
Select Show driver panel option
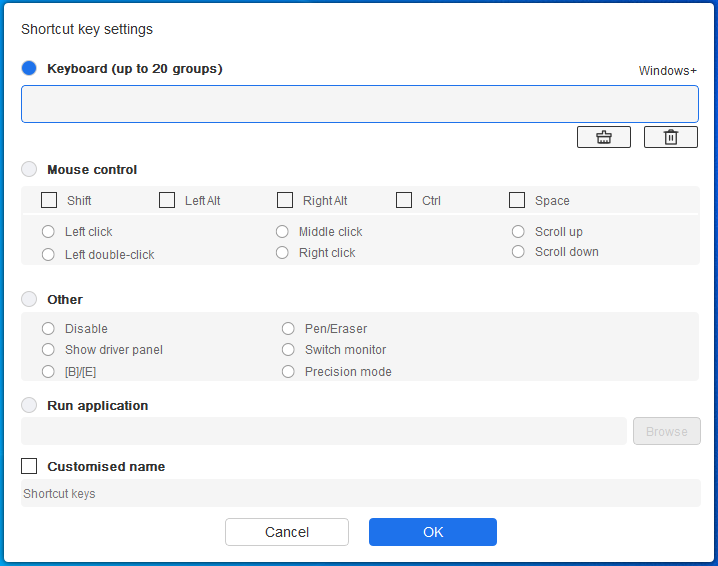click(x=48, y=350)
